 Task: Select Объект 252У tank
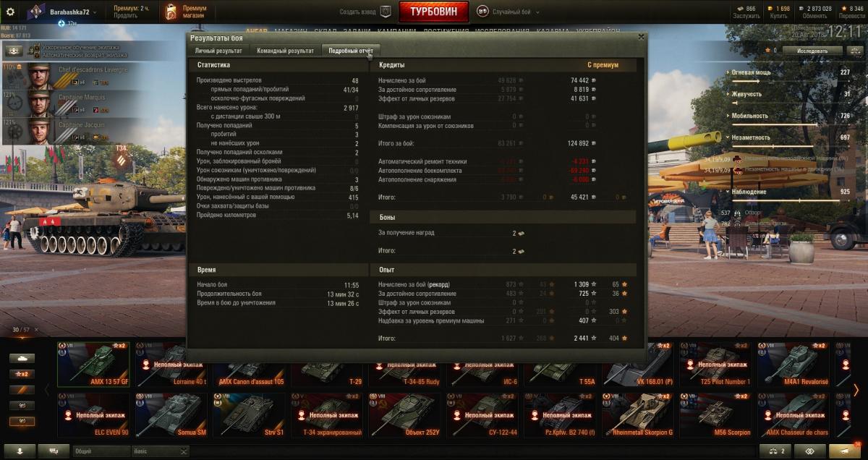[406, 415]
